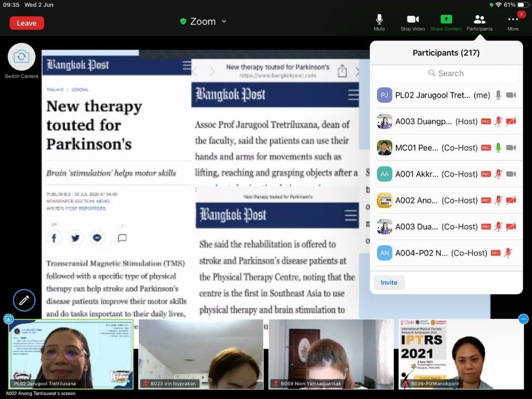This screenshot has width=532, height=399.
Task: Tap the AN avatar of A004-P02
Action: pos(384,253)
